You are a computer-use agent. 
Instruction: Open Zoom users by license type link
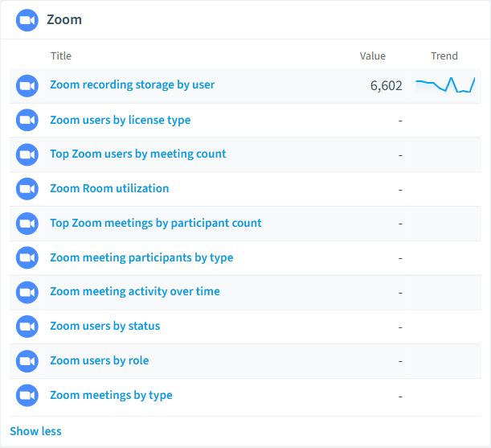point(121,120)
